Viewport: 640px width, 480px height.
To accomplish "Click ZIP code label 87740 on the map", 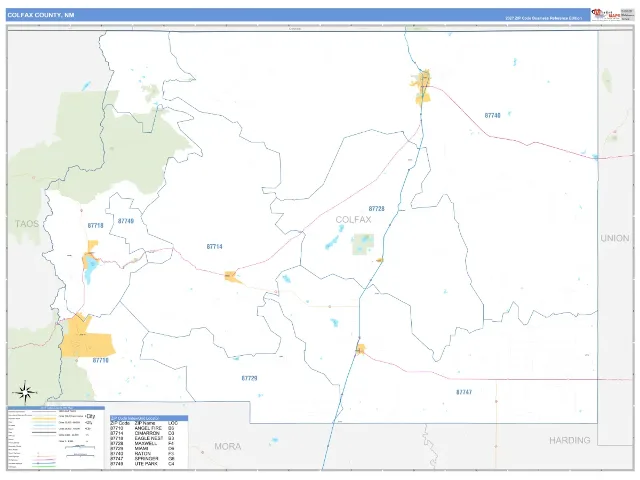I will click(x=492, y=116).
